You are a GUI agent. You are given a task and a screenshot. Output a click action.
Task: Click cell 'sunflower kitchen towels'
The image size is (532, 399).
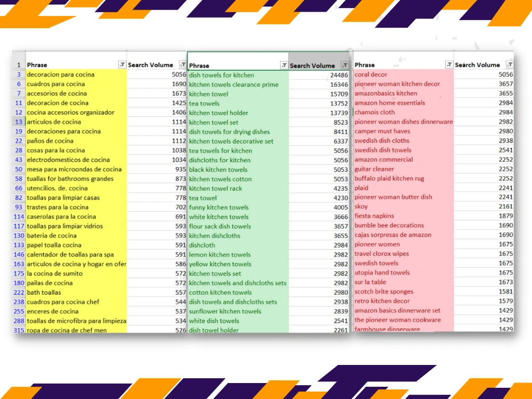coord(238,311)
